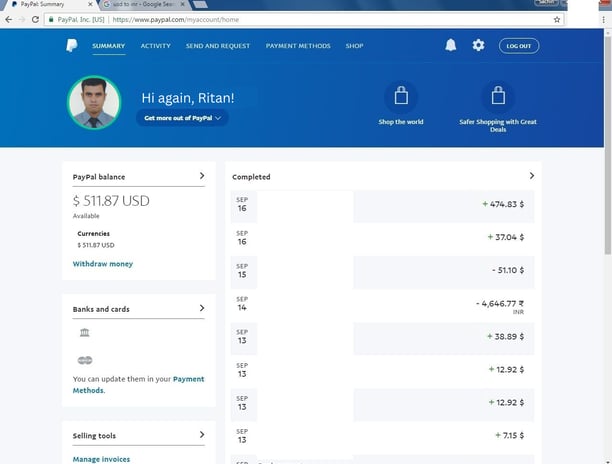The height and width of the screenshot is (464, 612).
Task: Click the bank building icon
Action: pos(84,332)
